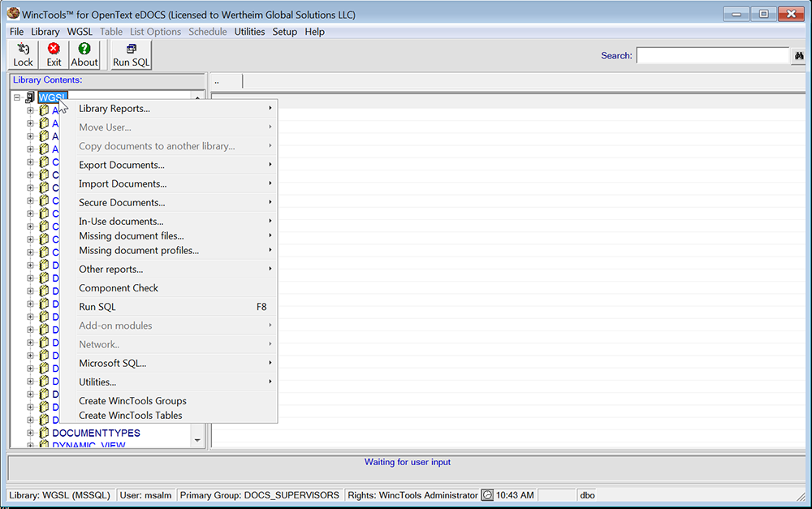Open Utilities... in the context menu
Viewport: 812px width, 509px height.
(169, 382)
